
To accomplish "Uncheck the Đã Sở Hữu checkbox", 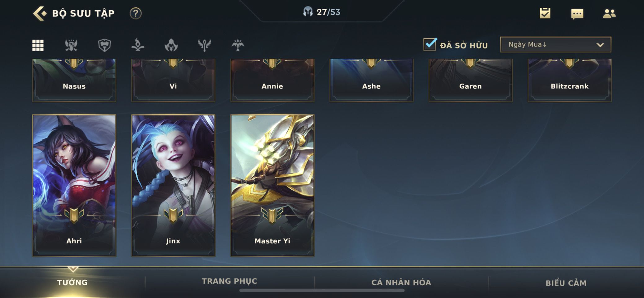I will pyautogui.click(x=430, y=44).
